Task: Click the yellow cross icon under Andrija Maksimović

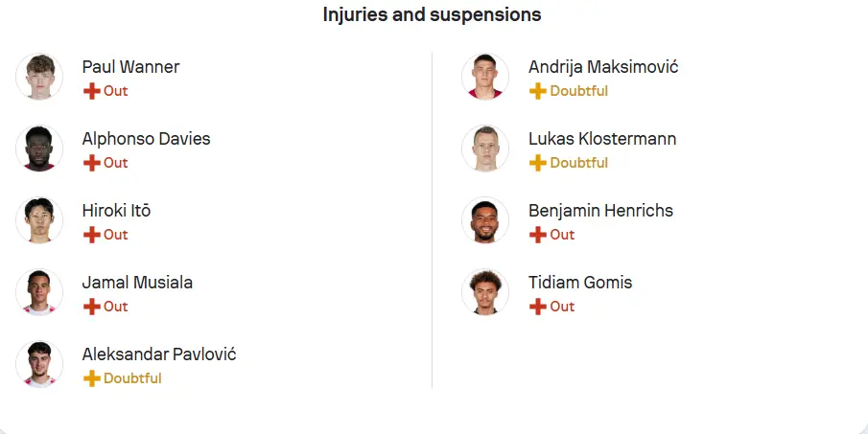Action: coord(538,91)
